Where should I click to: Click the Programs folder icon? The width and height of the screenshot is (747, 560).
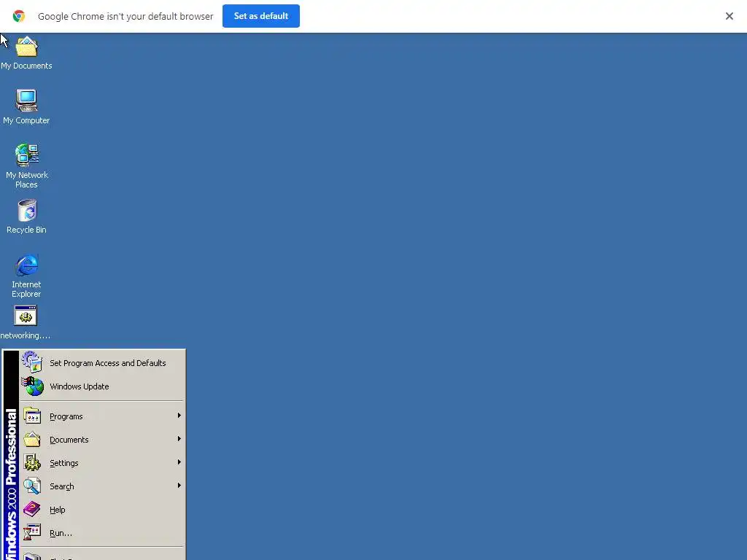[32, 416]
